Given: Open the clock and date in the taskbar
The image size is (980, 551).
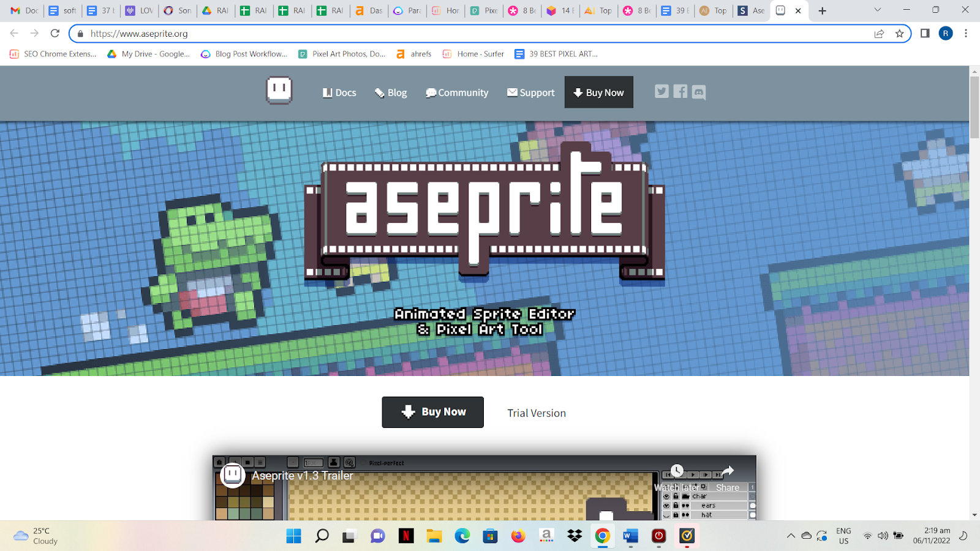Looking at the screenshot, I should 931,536.
